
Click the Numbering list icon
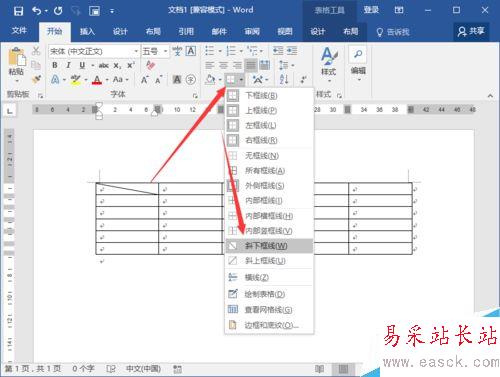click(x=231, y=51)
